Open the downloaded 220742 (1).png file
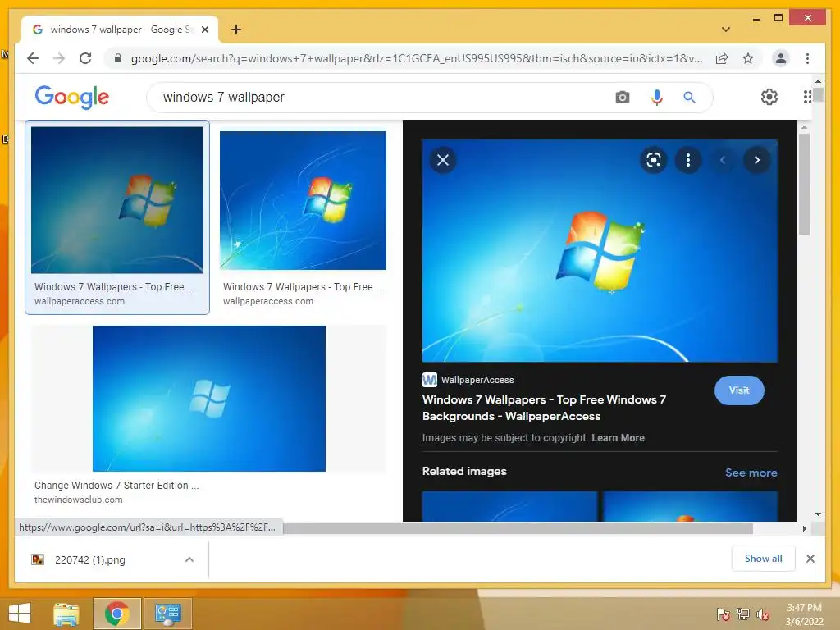 tap(90, 559)
